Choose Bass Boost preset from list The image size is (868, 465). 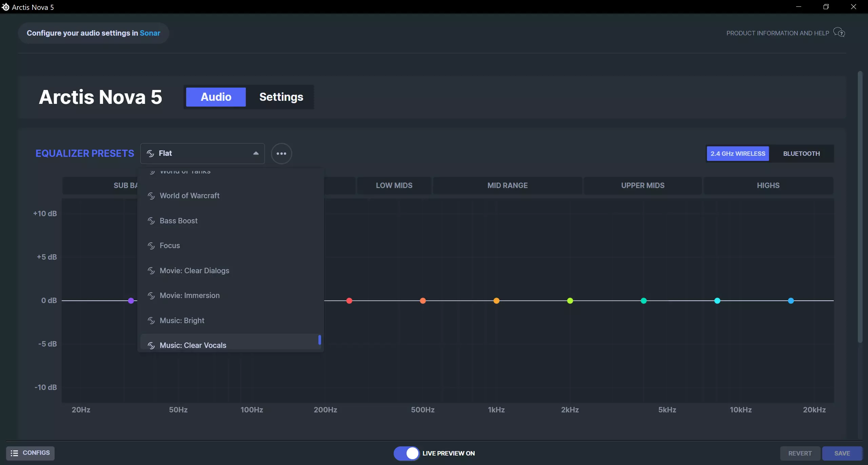pyautogui.click(x=231, y=221)
